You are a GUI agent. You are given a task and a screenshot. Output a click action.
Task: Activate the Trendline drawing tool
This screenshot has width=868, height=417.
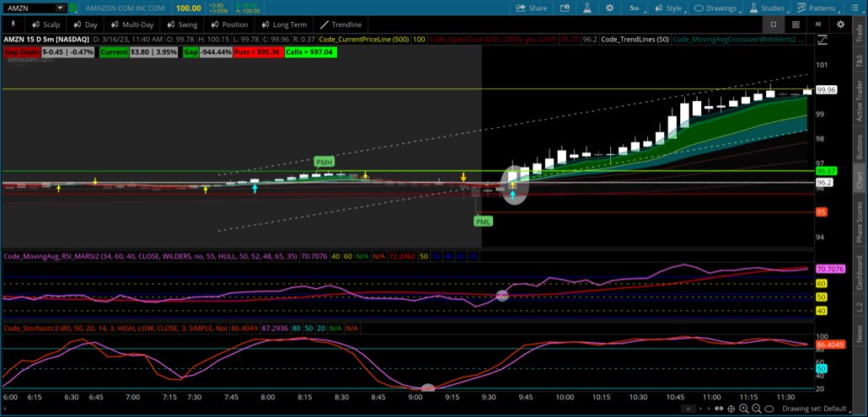click(341, 24)
